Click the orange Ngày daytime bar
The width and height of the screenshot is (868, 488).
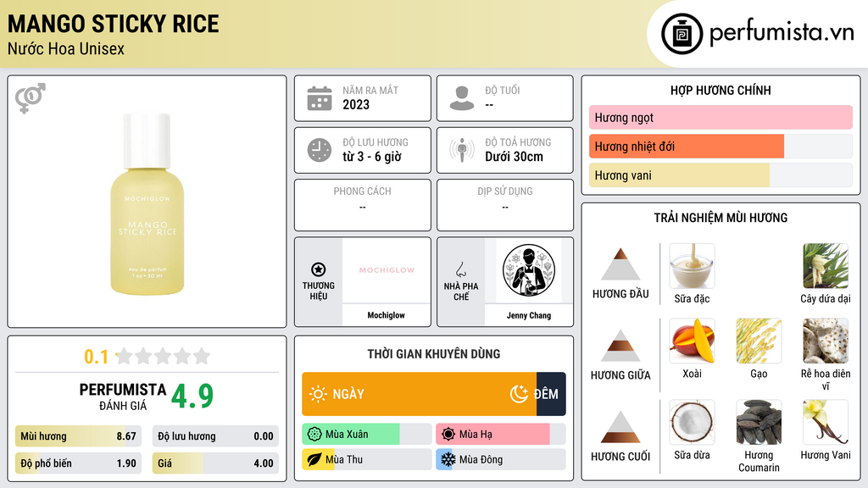pos(419,394)
